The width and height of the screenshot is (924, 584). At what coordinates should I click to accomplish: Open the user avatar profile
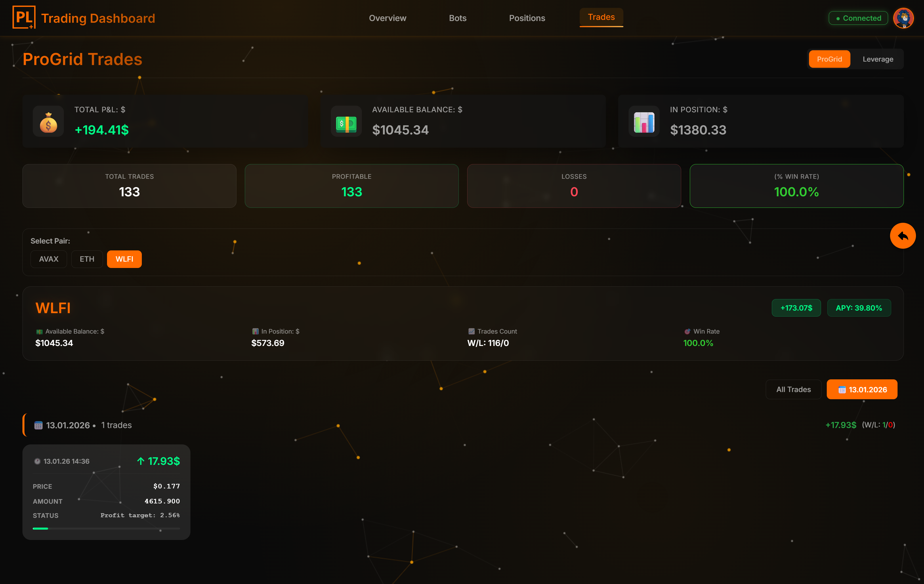tap(903, 18)
